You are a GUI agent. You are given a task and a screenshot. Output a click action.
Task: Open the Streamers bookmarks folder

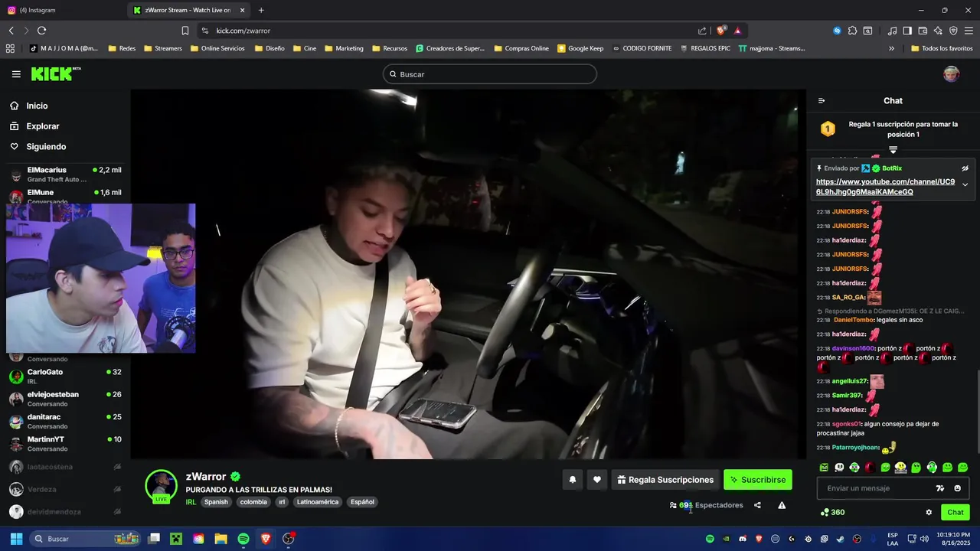coord(162,48)
